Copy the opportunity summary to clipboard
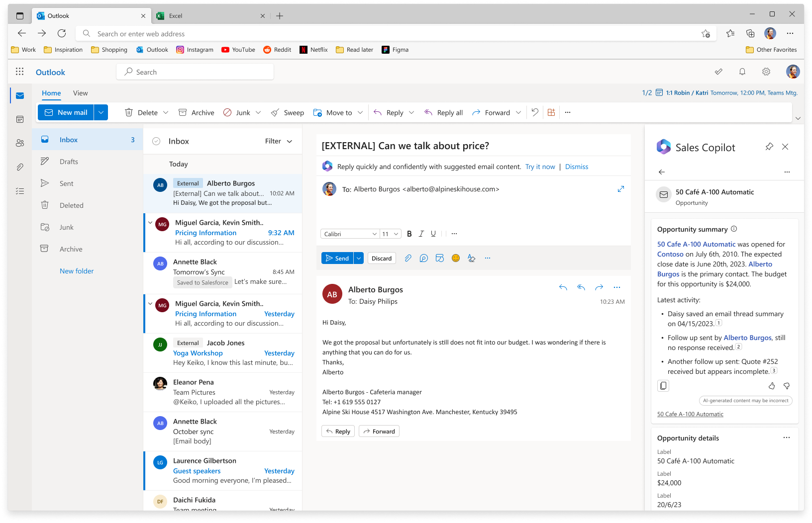This screenshot has height=523, width=812. [x=663, y=386]
